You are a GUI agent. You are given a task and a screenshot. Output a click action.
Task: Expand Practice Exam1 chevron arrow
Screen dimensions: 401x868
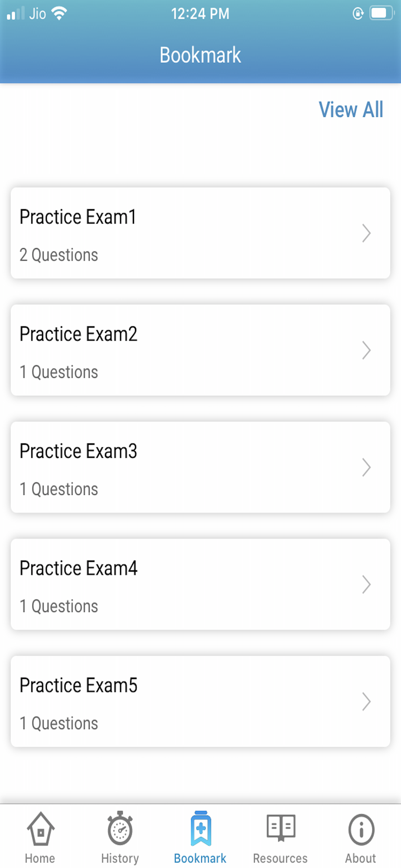point(367,233)
